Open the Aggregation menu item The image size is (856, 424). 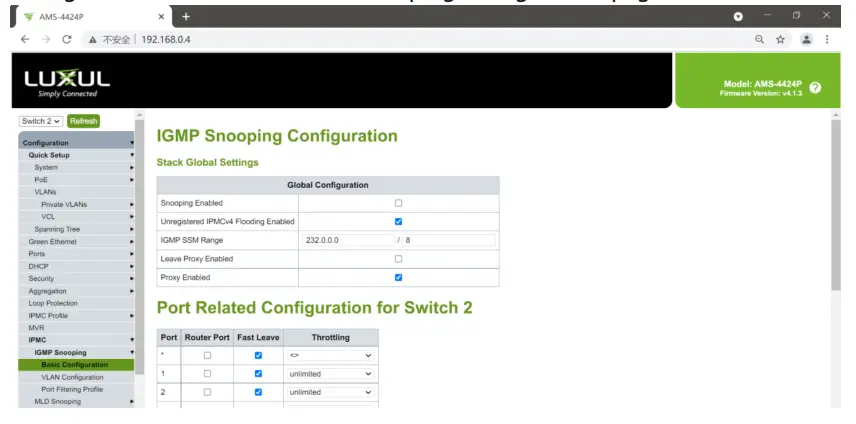coord(76,291)
